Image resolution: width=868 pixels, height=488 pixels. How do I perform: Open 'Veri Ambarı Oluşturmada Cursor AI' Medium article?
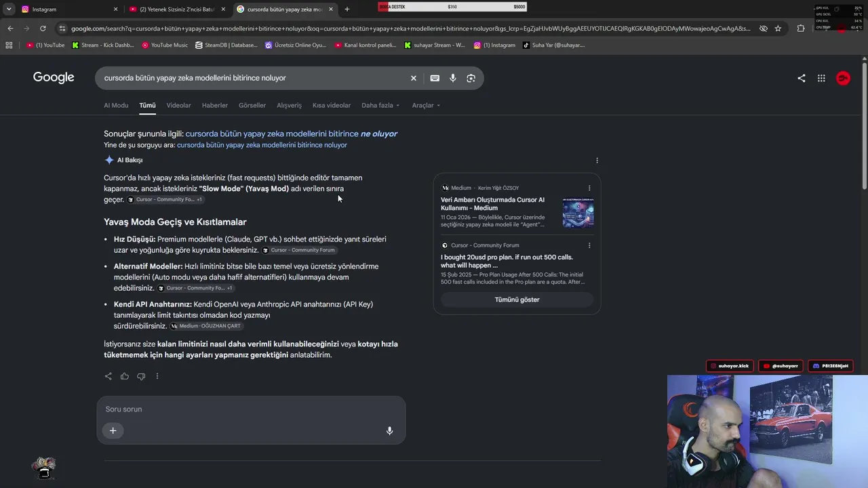pos(493,204)
